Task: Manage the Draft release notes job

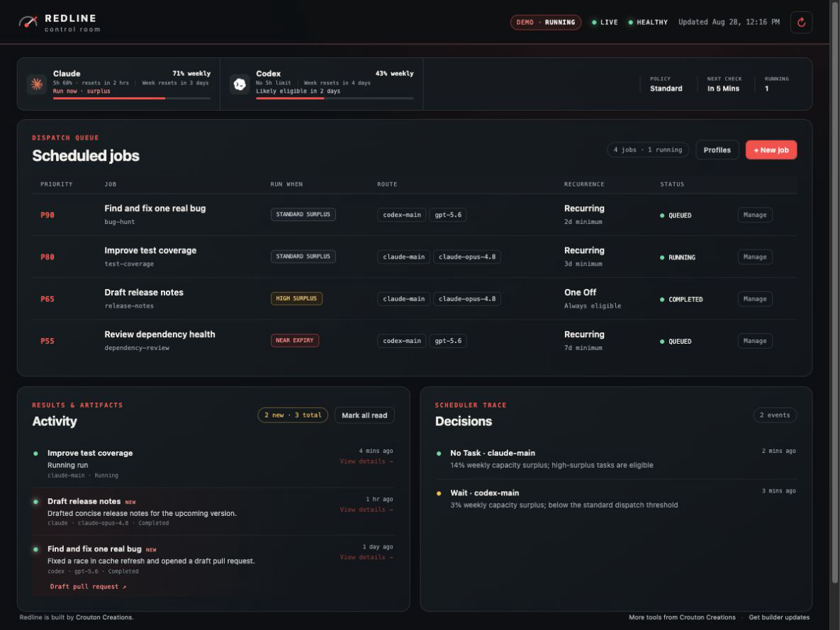Action: [755, 299]
